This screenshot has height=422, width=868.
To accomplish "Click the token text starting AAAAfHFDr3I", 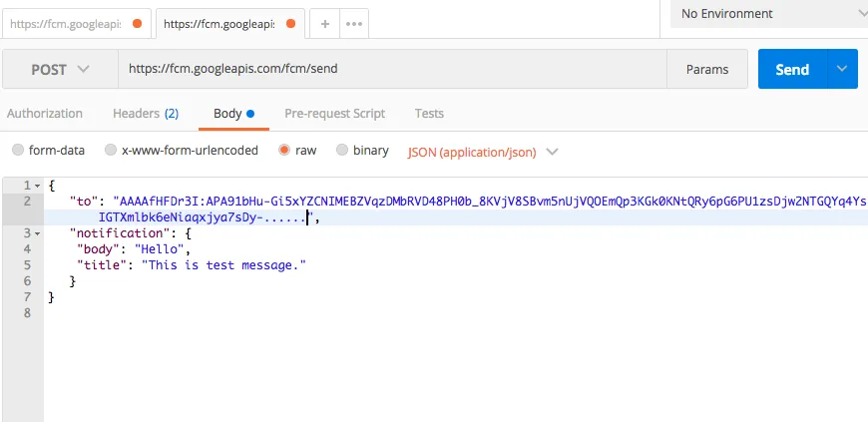I will 490,202.
